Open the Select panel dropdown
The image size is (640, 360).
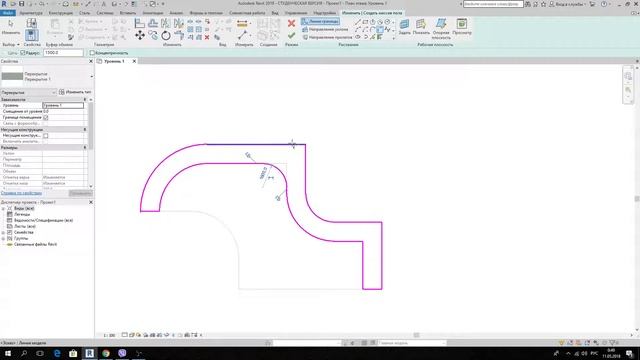click(11, 44)
